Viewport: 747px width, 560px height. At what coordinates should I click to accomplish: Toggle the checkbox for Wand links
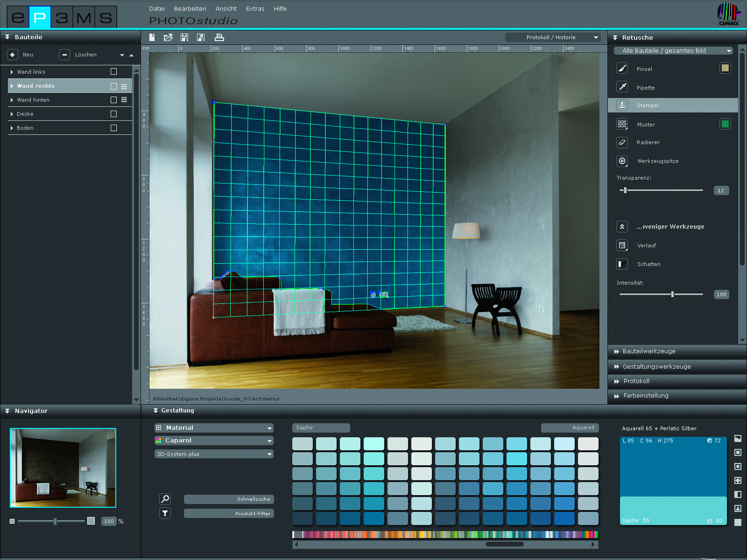pyautogui.click(x=113, y=71)
